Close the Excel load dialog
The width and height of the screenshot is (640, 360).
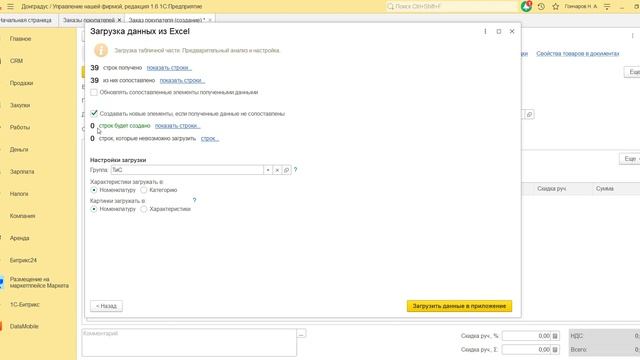click(x=512, y=31)
